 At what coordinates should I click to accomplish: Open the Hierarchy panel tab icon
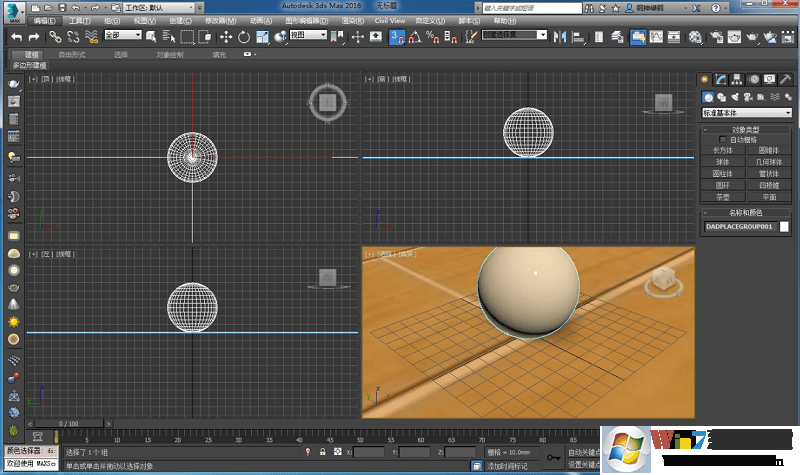point(736,79)
